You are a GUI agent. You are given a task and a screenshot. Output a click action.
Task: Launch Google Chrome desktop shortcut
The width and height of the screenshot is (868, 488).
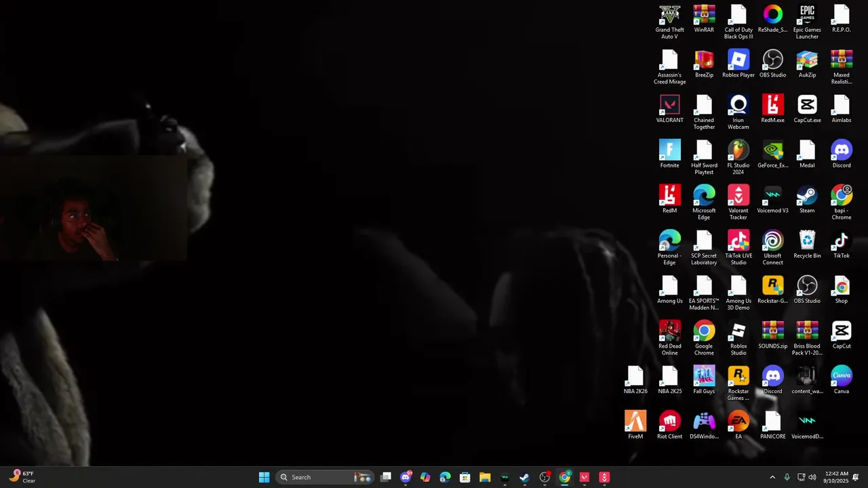click(704, 338)
